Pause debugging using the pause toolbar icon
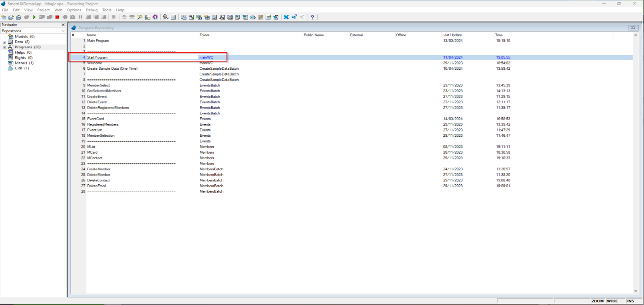 tap(80, 17)
